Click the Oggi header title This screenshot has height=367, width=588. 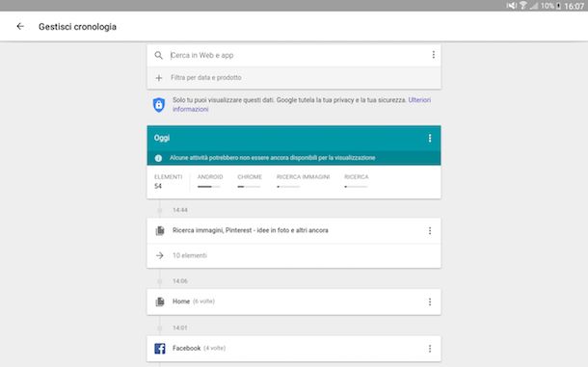(162, 138)
